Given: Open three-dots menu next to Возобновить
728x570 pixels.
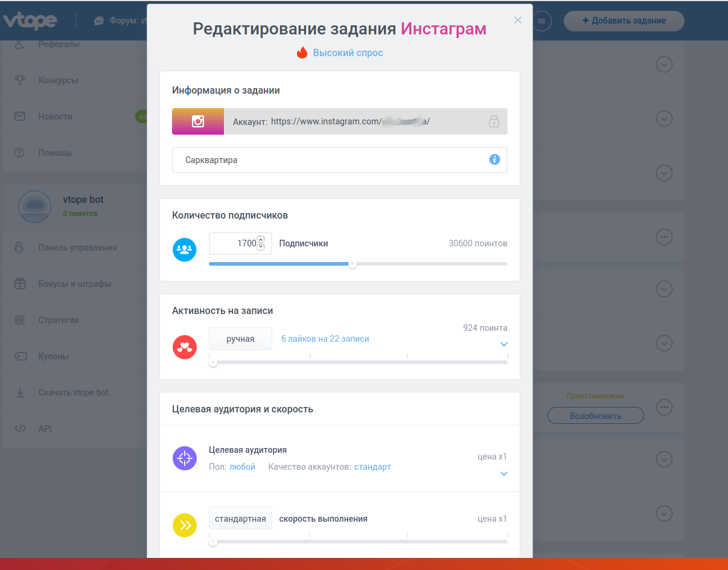Looking at the screenshot, I should (664, 408).
